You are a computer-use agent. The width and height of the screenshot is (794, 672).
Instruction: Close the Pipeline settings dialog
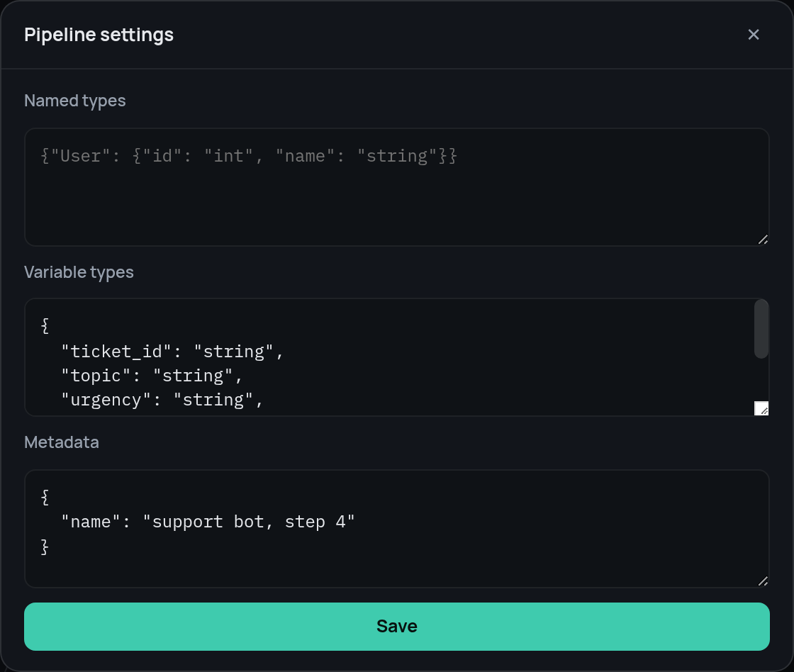pos(754,35)
